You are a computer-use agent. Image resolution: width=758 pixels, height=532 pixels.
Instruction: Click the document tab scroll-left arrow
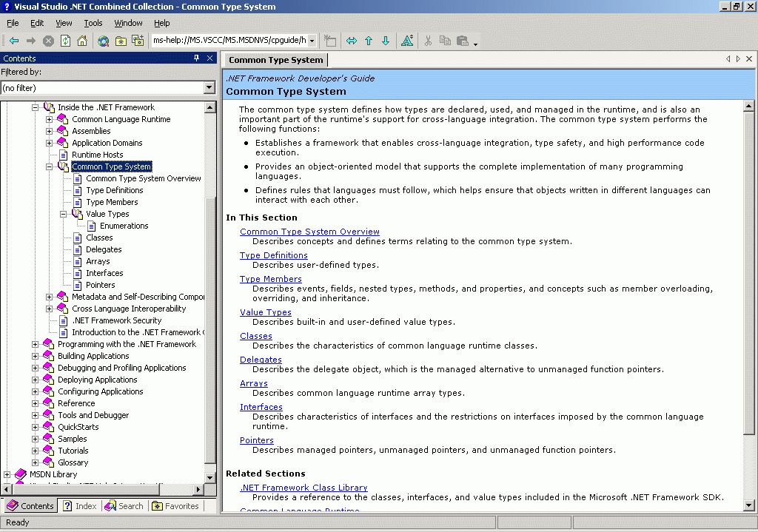pos(728,59)
